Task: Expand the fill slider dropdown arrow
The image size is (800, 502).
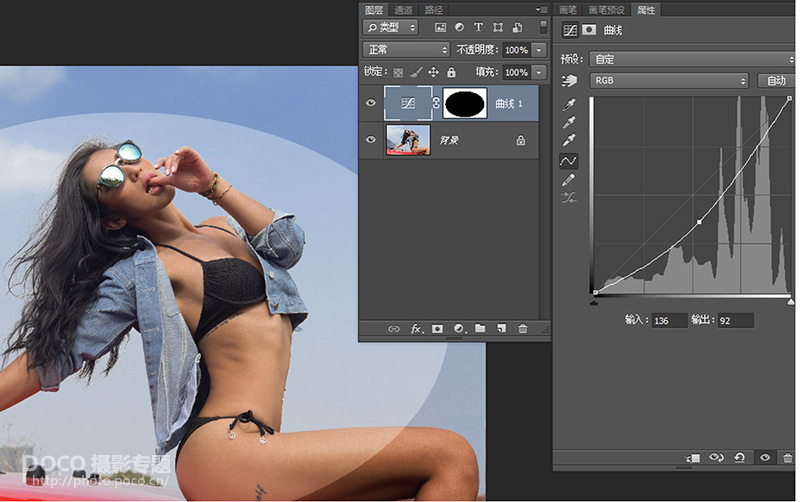Action: point(539,72)
